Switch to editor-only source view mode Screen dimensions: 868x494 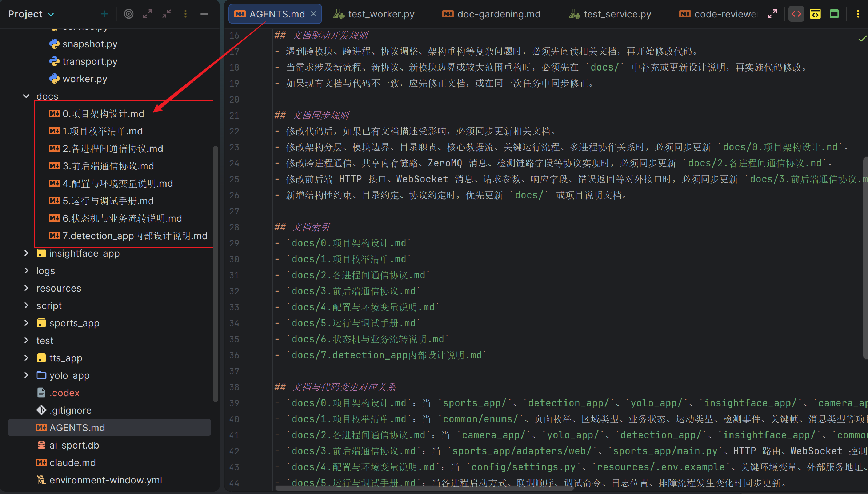[x=796, y=14]
